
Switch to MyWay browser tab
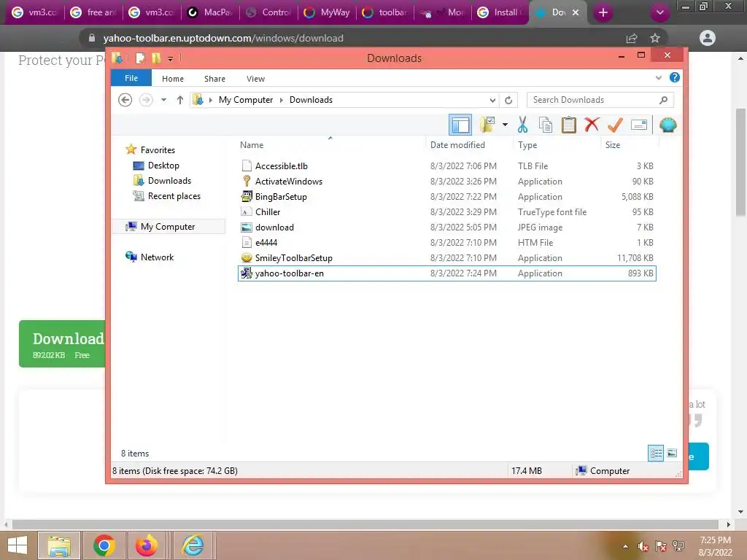click(x=327, y=12)
